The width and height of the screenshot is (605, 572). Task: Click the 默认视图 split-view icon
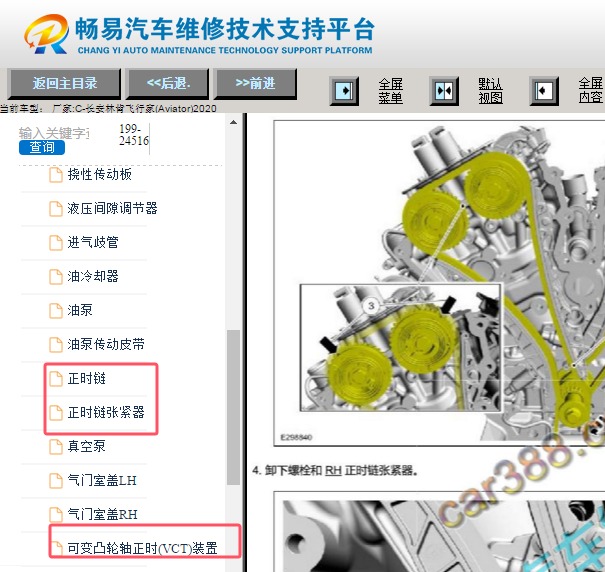[x=444, y=91]
